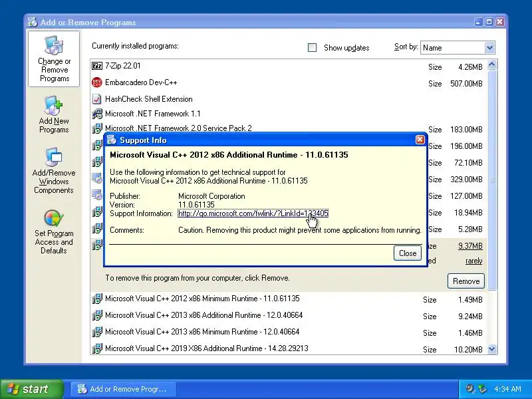Click the program list scroll down arrow
532x399 pixels.
pos(492,348)
